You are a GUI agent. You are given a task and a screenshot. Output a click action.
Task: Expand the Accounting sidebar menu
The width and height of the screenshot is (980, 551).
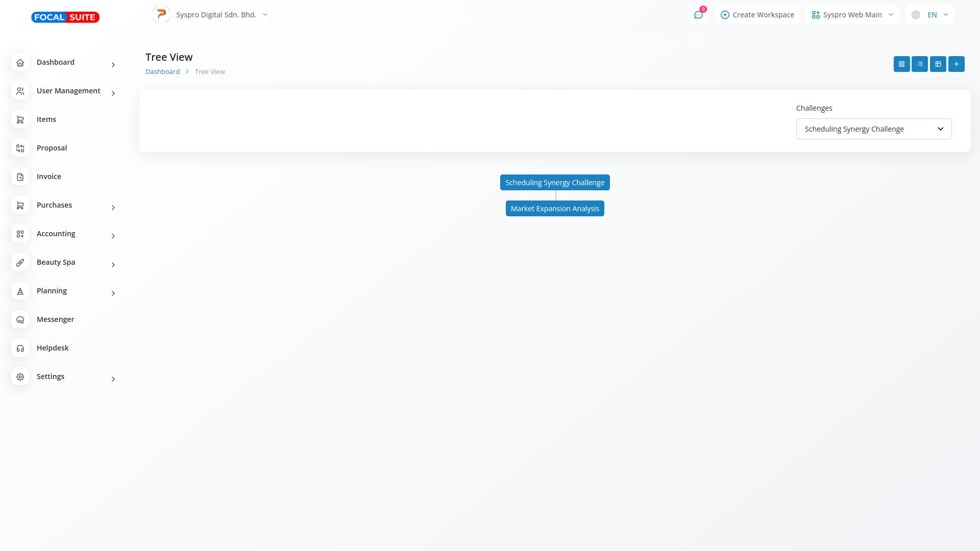[56, 234]
